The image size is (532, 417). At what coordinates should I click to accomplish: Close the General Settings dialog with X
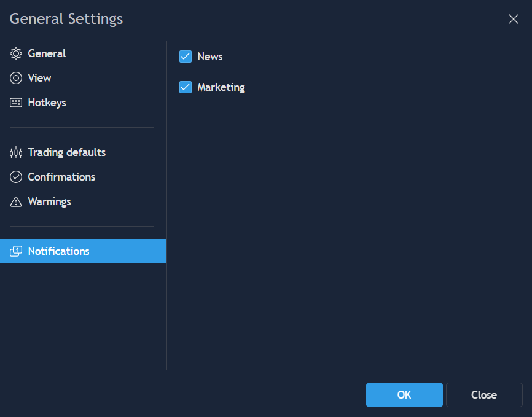[x=514, y=19]
